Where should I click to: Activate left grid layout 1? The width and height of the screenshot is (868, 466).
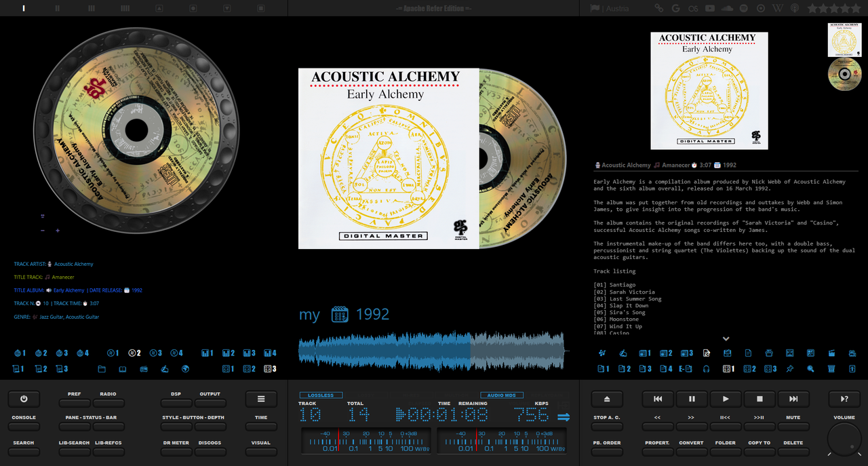(228, 369)
